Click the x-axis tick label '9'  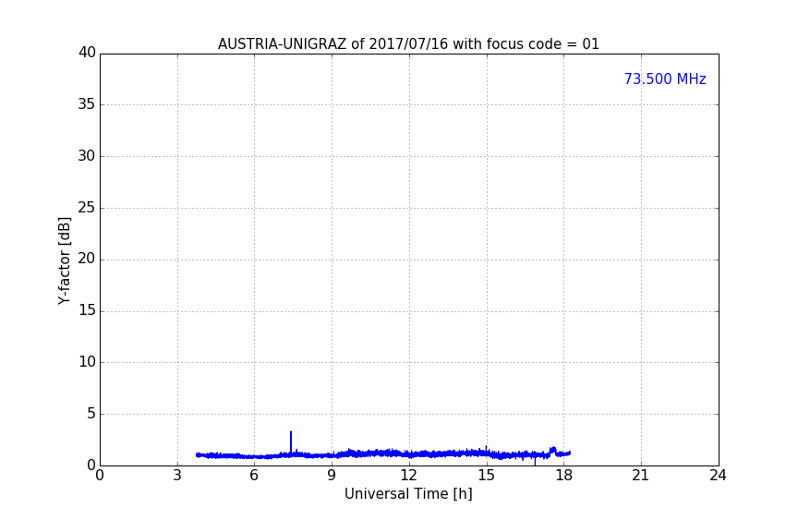[332, 476]
